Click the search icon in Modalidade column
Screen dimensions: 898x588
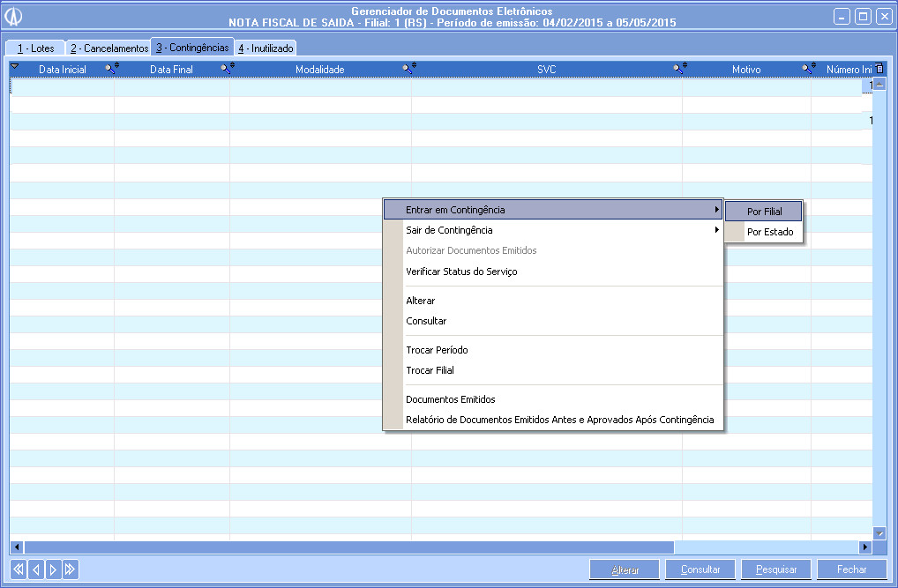point(408,69)
